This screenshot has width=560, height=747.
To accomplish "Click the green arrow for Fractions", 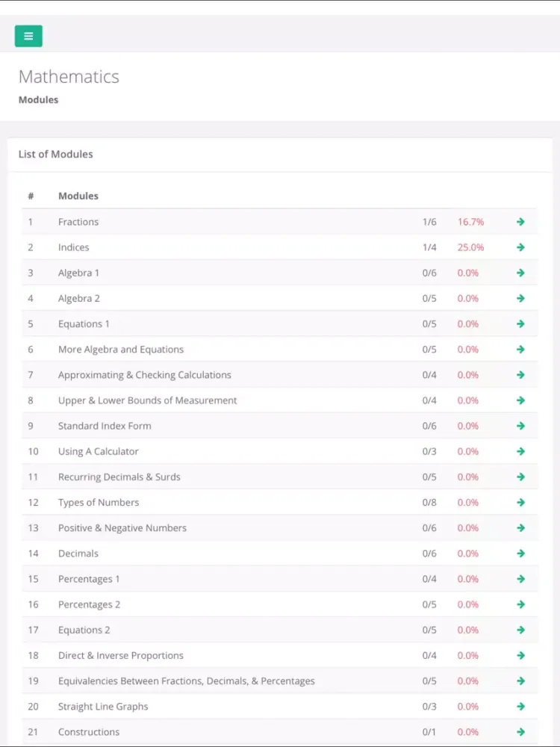I will tap(520, 222).
